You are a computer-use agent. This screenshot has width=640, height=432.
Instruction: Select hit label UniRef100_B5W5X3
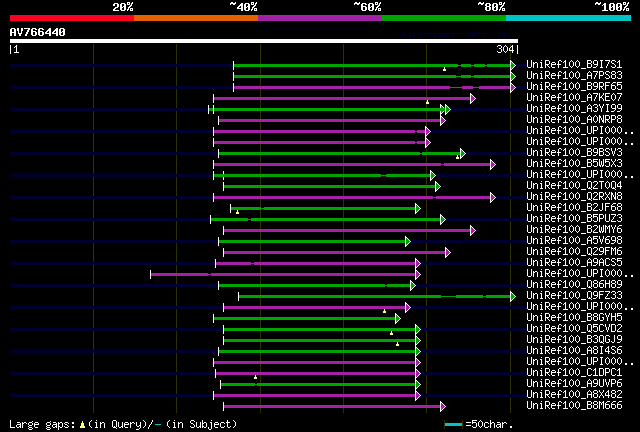pyautogui.click(x=574, y=163)
